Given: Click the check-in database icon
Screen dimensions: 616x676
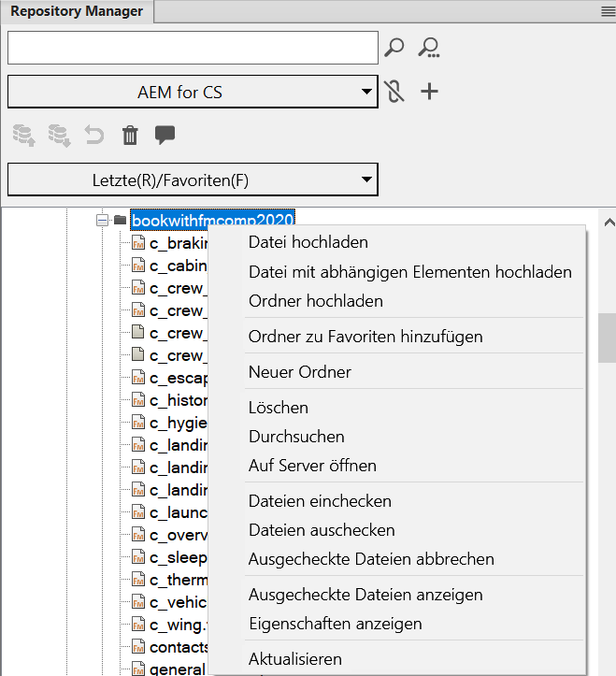Looking at the screenshot, I should click(23, 136).
